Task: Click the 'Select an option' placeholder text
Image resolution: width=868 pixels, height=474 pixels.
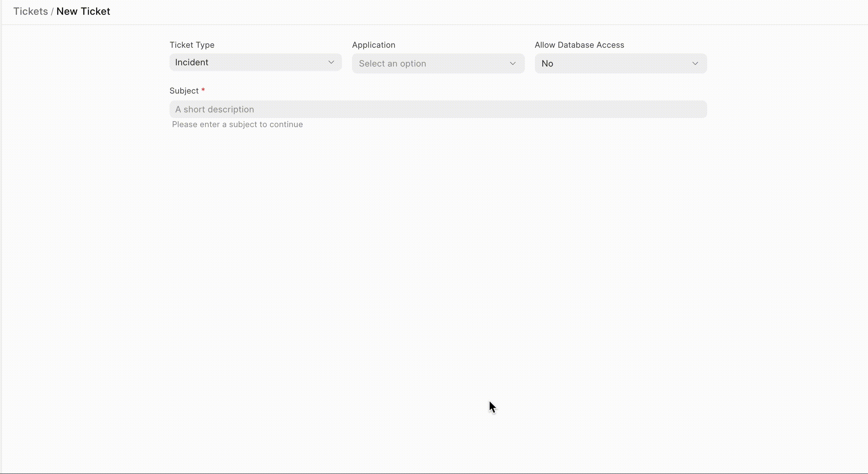Action: pyautogui.click(x=392, y=64)
